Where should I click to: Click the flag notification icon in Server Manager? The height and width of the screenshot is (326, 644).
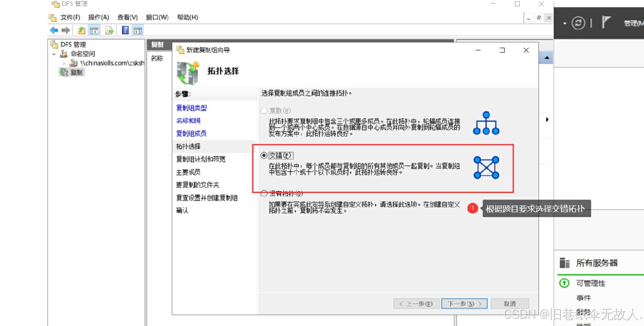pos(606,22)
